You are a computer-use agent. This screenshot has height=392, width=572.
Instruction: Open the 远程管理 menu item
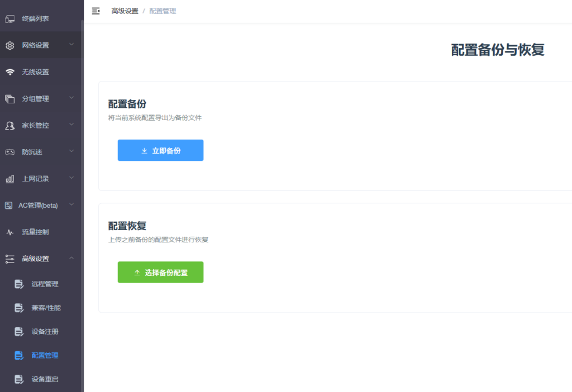tap(45, 284)
